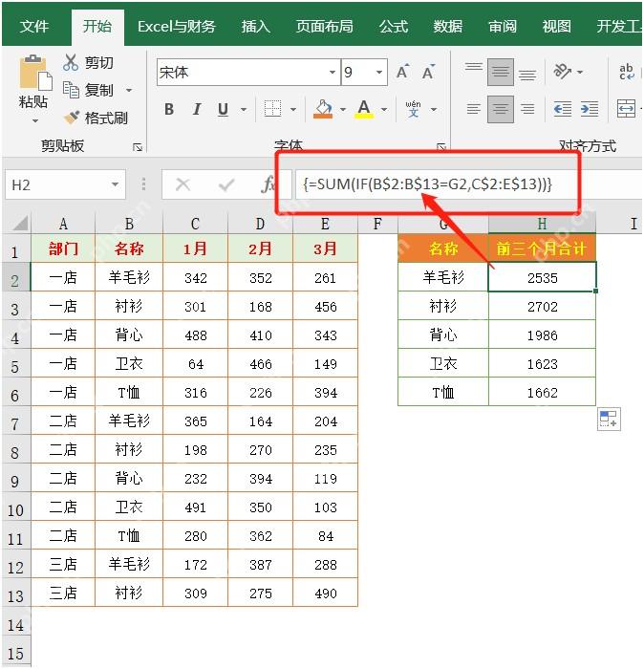Toggle Italic formatting
This screenshot has width=644, height=669.
click(196, 109)
